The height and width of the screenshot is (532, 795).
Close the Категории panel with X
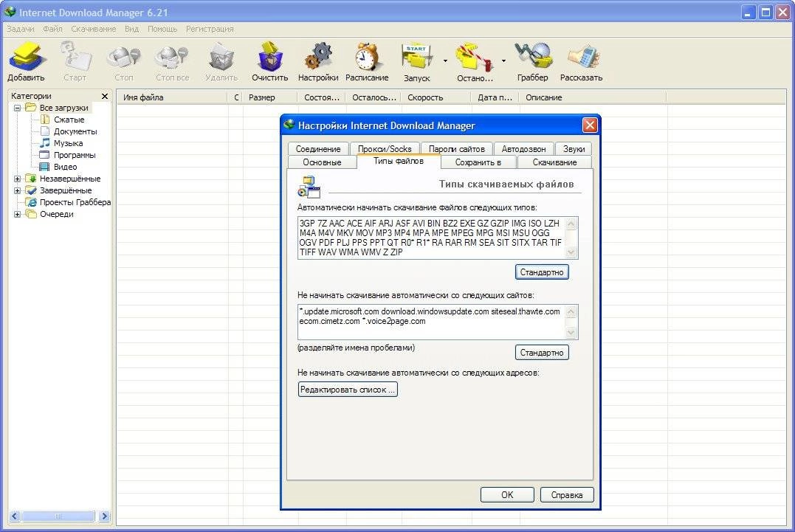(104, 96)
